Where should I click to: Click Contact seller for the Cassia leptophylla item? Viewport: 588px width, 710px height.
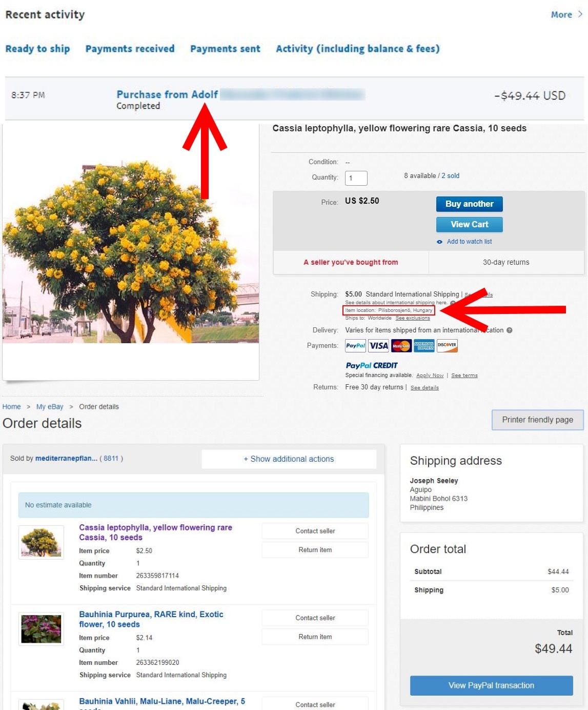(x=315, y=531)
